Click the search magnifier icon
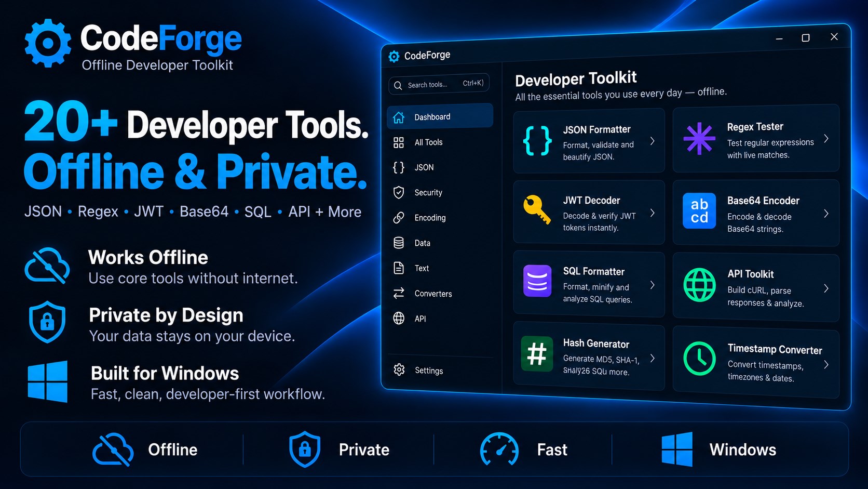 [x=398, y=85]
